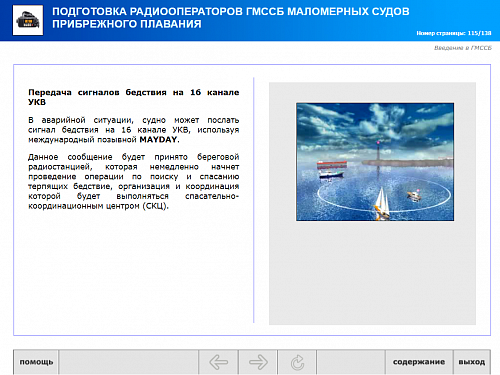Exit the course via выход button
Image resolution: width=500 pixels, height=375 pixels.
pyautogui.click(x=472, y=362)
